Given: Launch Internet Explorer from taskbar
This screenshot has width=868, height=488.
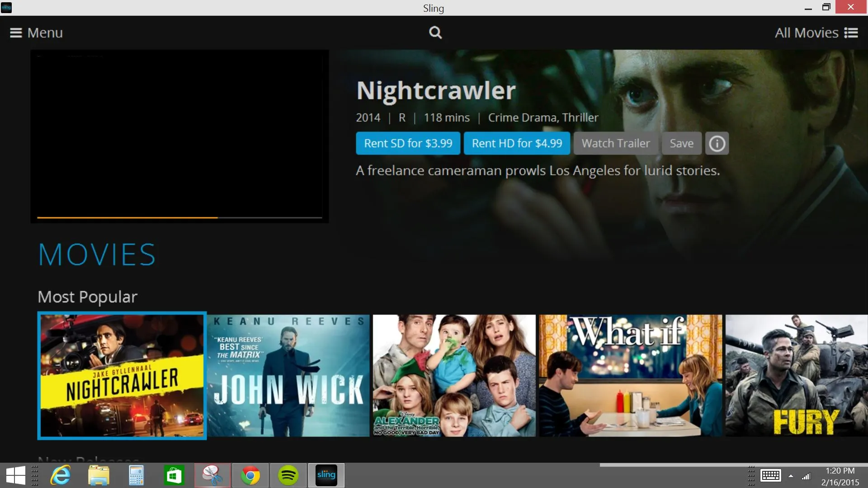Looking at the screenshot, I should click(60, 475).
